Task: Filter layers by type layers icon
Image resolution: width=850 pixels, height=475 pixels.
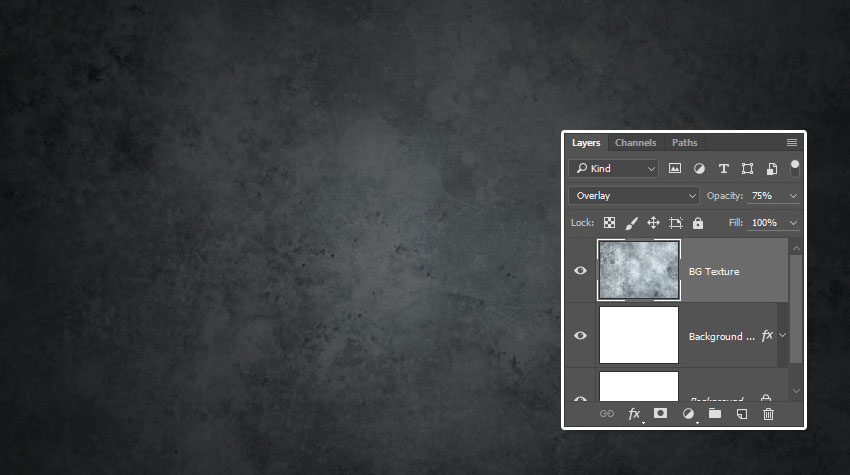Action: coord(723,169)
